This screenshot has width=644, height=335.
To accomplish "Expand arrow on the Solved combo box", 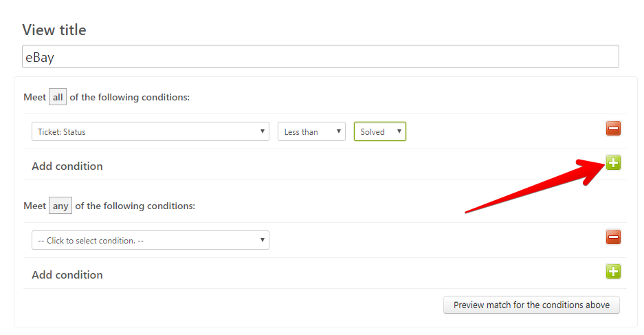I will [x=399, y=131].
